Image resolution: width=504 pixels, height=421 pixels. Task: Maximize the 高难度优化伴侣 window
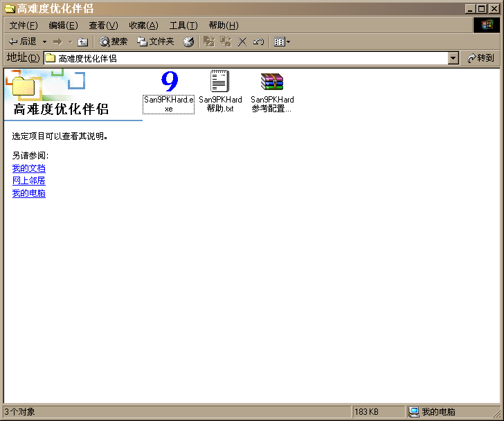pos(482,9)
